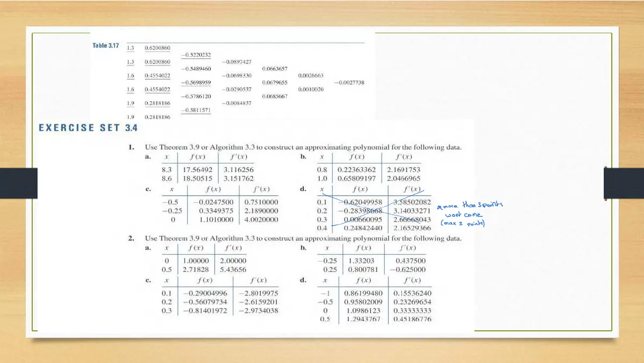Select f(x) value -0.81401972
The width and height of the screenshot is (644, 363).
tap(205, 310)
